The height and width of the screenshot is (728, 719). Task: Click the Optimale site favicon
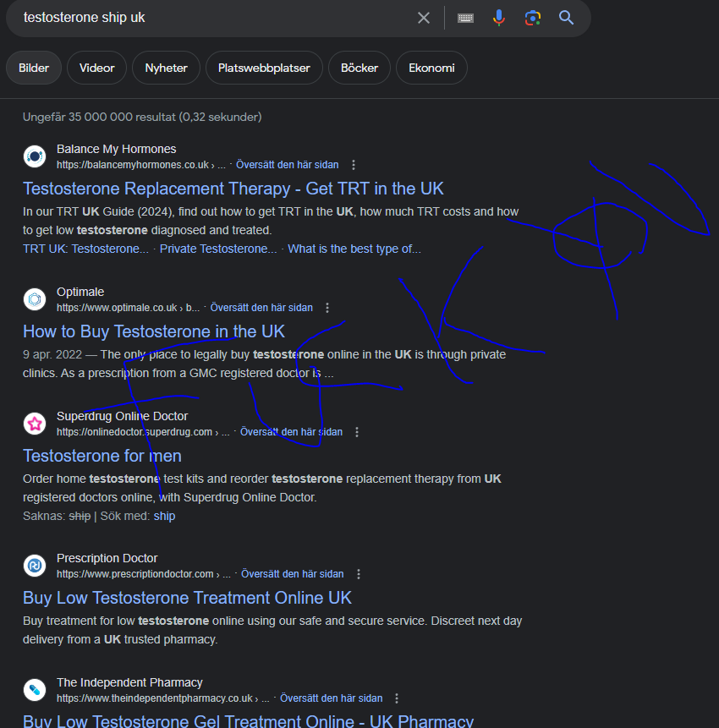[35, 299]
